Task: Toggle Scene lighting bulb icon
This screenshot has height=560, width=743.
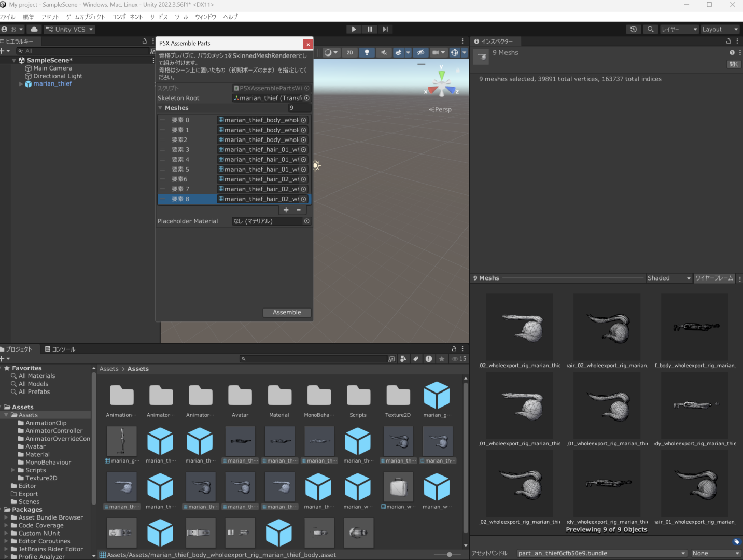Action: pos(367,52)
